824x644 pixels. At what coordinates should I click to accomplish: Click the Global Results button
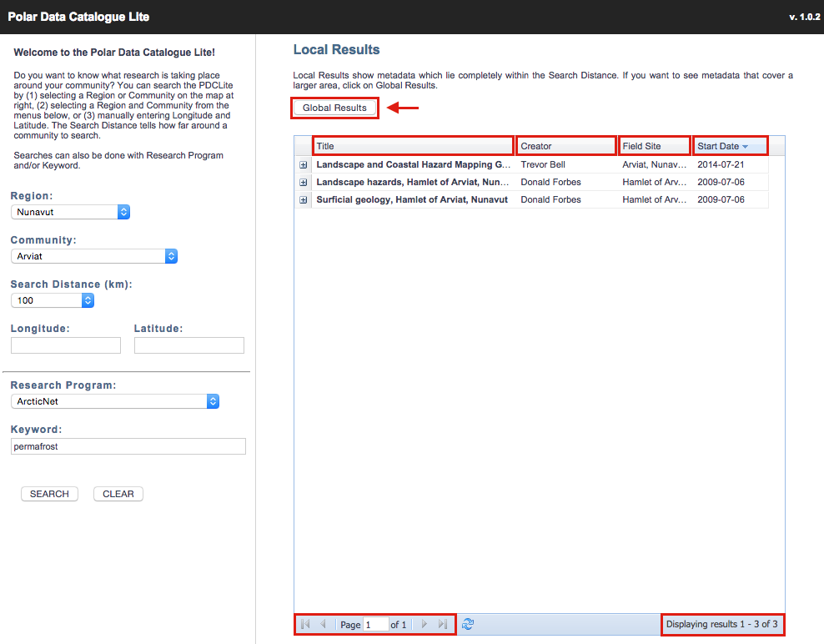click(334, 108)
